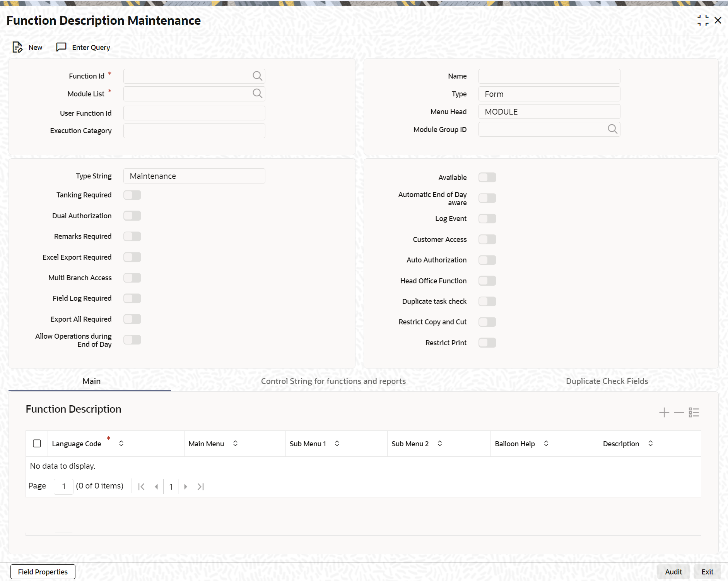Screen dimensions: 728x581
Task: Click the Enter Query speech-bubble icon
Action: (x=61, y=47)
